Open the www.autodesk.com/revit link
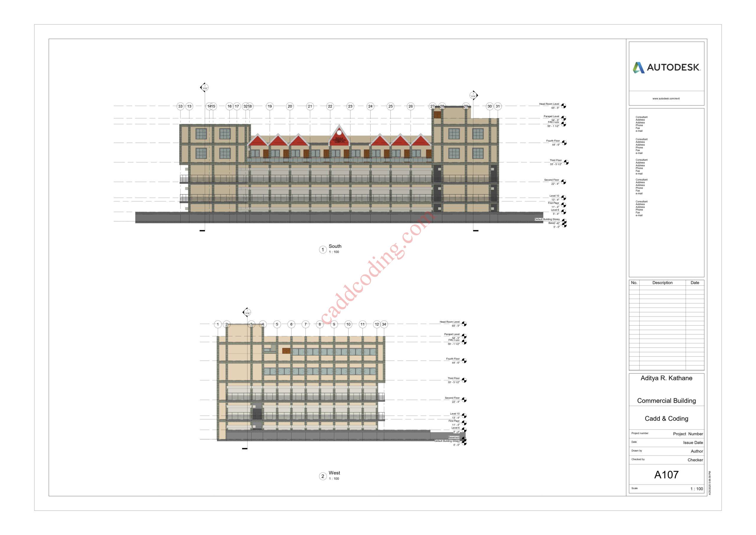The image size is (756, 535). (x=666, y=98)
